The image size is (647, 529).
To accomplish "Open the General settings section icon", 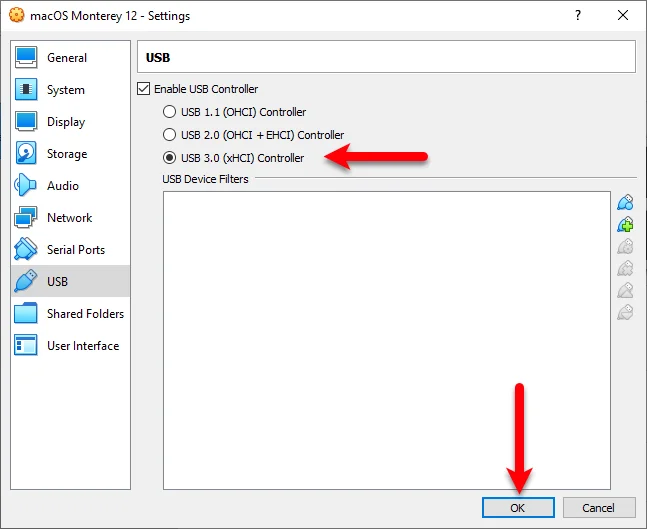I will click(x=26, y=57).
